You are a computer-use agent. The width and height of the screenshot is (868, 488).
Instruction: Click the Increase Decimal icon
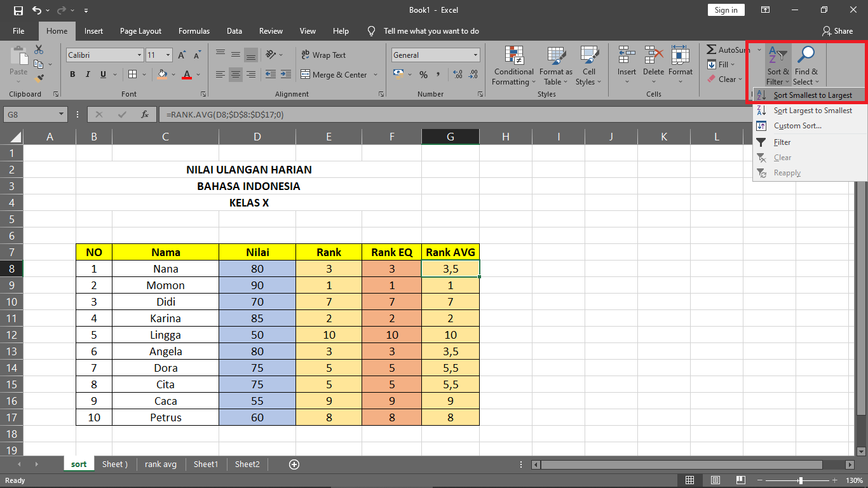(x=457, y=74)
